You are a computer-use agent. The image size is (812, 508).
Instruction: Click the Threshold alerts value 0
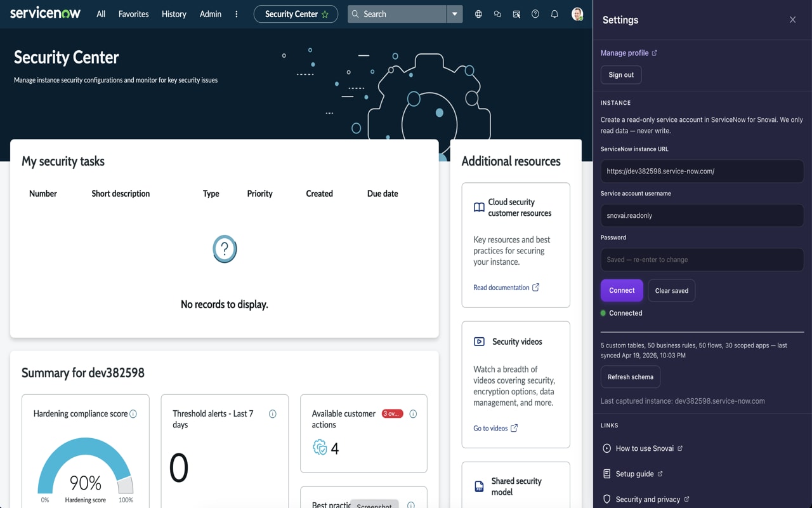click(179, 468)
